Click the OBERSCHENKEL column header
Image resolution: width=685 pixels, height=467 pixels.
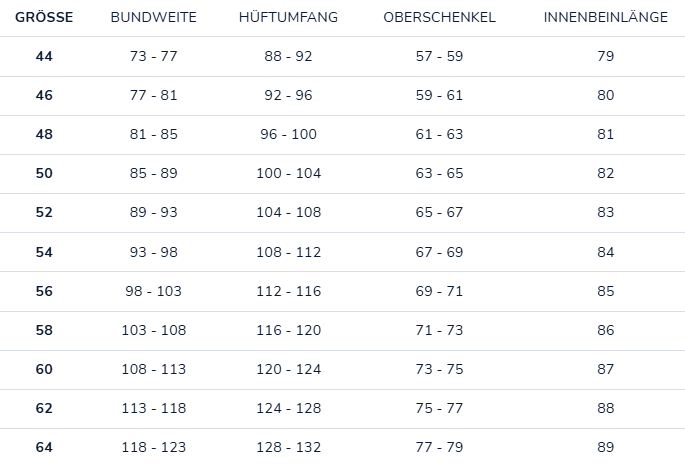pos(439,18)
